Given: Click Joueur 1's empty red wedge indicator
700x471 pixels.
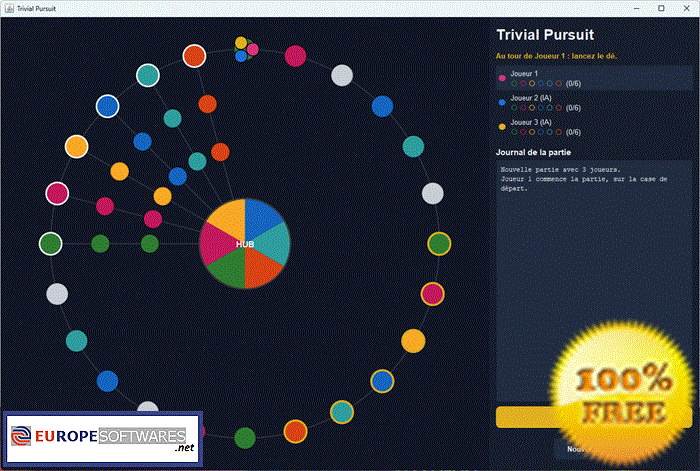Looking at the screenshot, I should click(558, 83).
